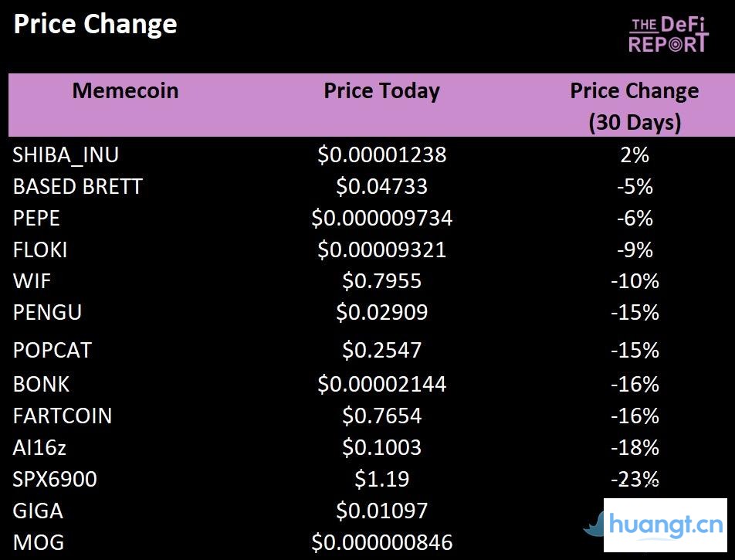735x560 pixels.
Task: Click GIGA's price $0.01097
Action: click(381, 511)
